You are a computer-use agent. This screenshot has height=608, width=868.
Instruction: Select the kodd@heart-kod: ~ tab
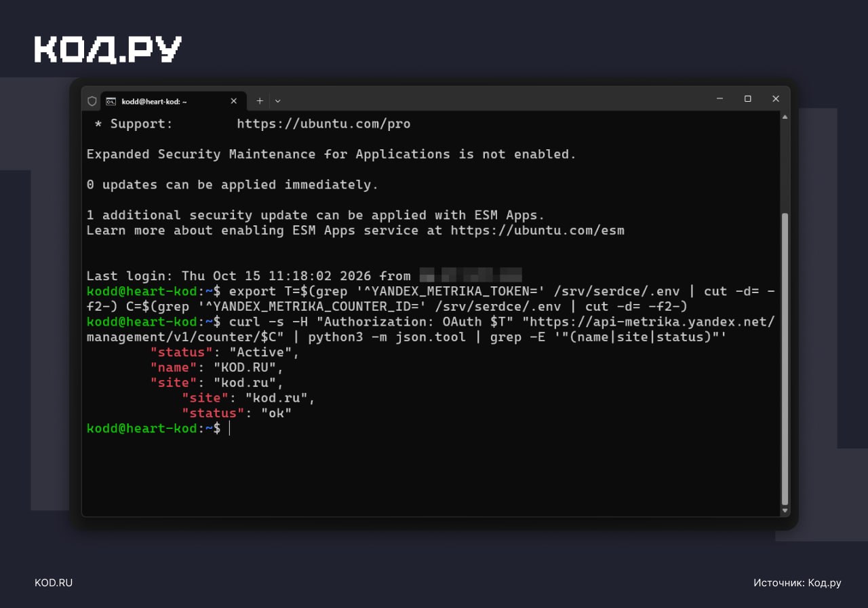(x=173, y=101)
